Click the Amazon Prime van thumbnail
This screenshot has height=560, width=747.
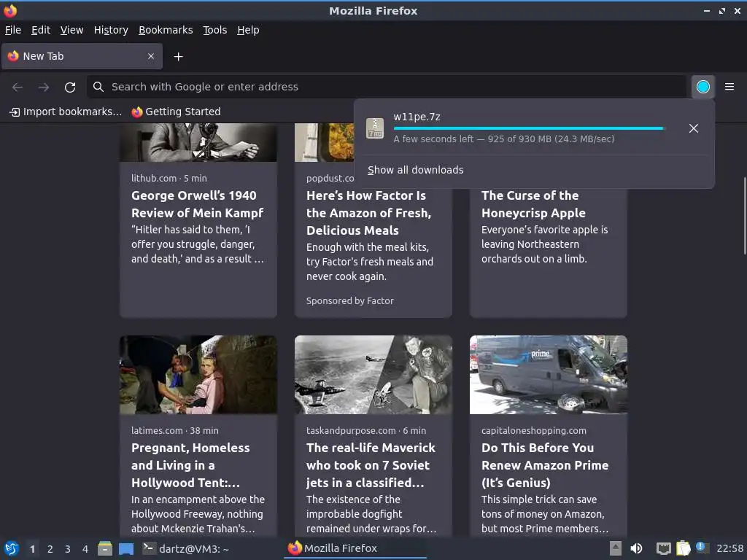[x=549, y=375]
